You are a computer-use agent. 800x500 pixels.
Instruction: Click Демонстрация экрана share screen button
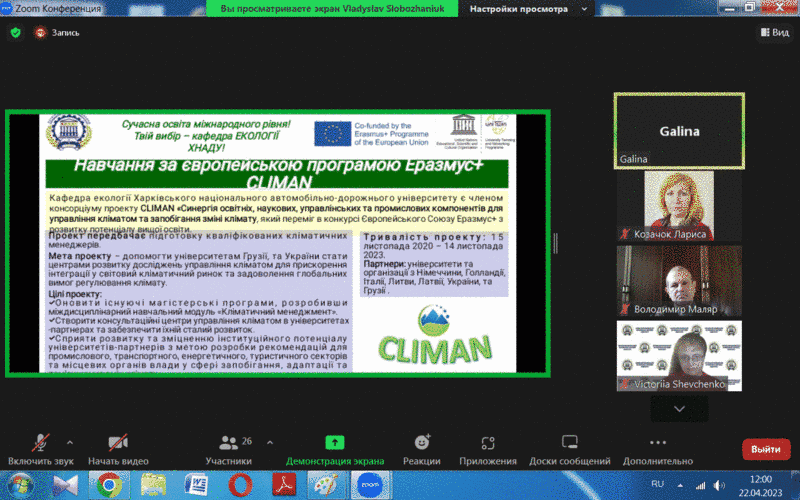pos(335,449)
